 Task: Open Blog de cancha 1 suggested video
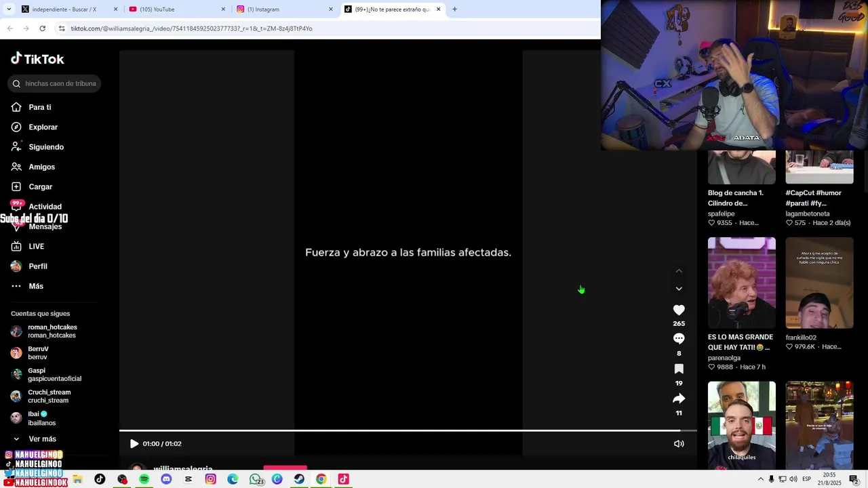pos(742,167)
